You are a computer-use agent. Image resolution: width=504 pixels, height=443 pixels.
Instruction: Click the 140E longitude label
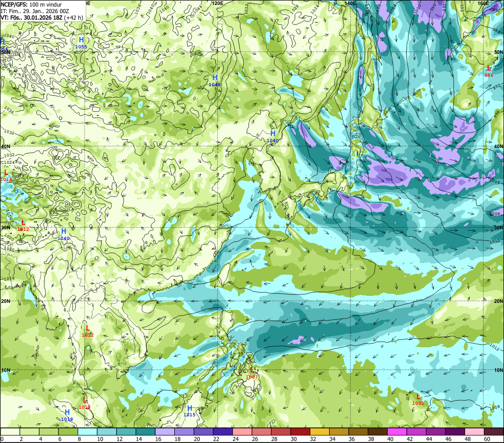(350, 3)
